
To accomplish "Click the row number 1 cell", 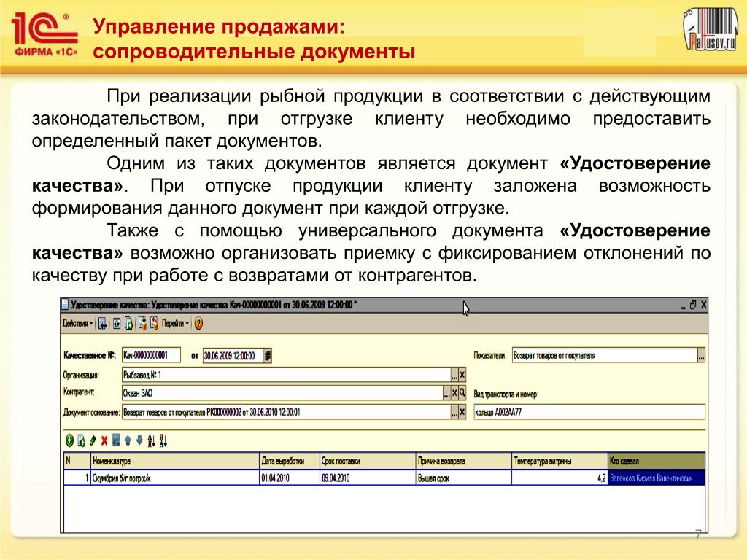I will pyautogui.click(x=77, y=478).
